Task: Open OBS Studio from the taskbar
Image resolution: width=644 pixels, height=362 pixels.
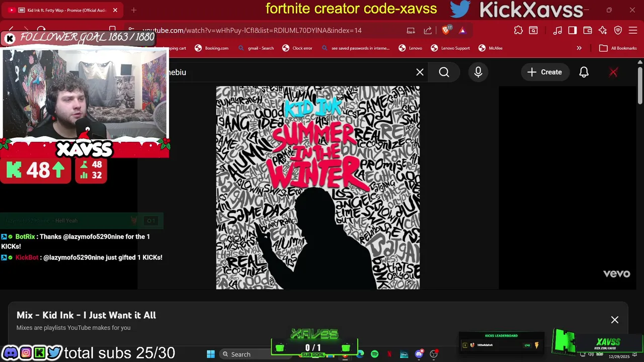Action: [434, 354]
